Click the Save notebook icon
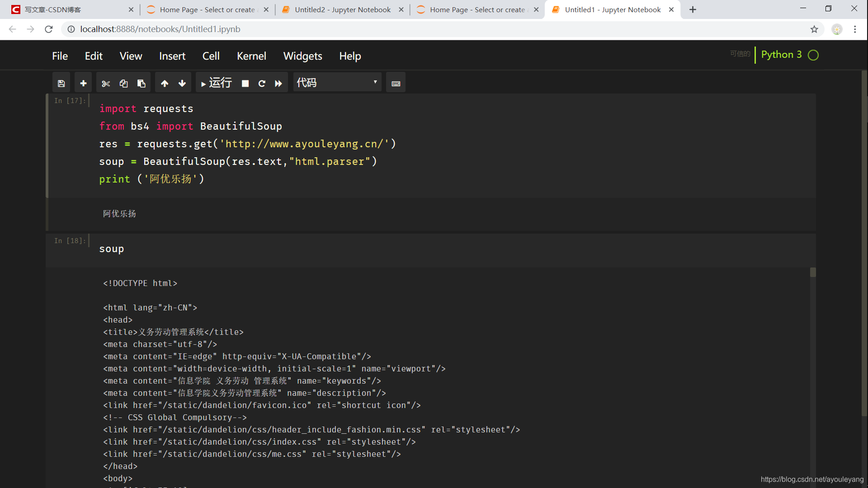The width and height of the screenshot is (868, 488). [x=61, y=83]
